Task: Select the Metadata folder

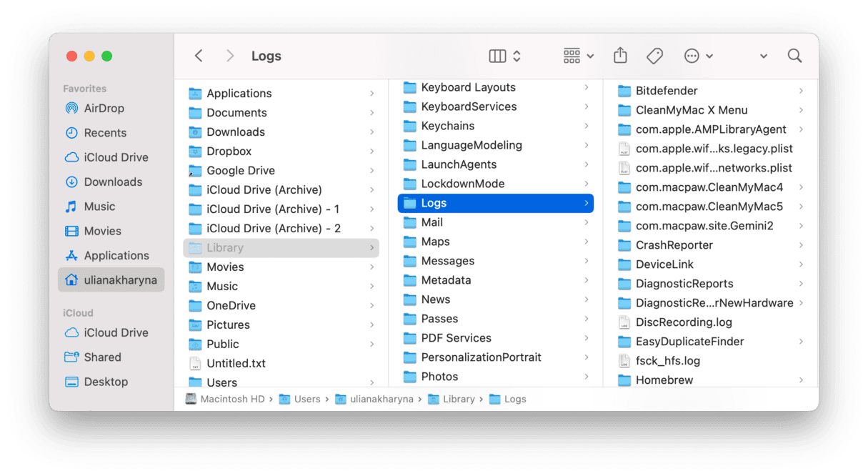Action: click(x=496, y=280)
